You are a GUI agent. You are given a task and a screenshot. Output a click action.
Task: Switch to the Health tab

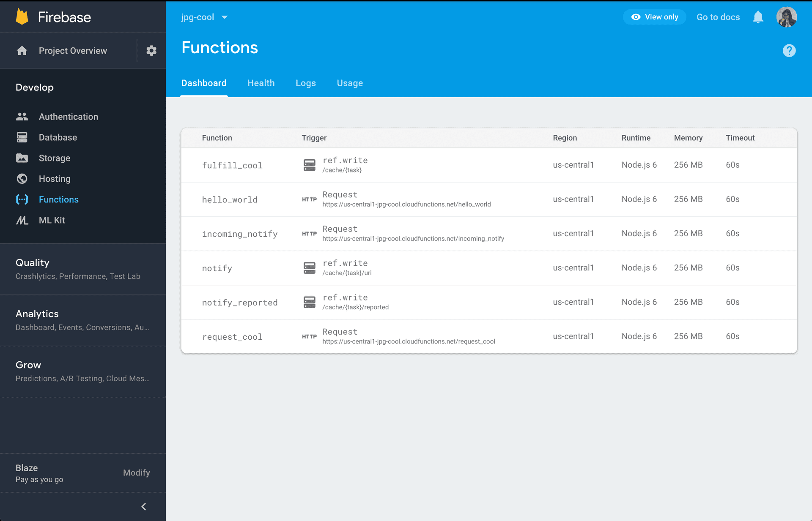click(x=261, y=83)
